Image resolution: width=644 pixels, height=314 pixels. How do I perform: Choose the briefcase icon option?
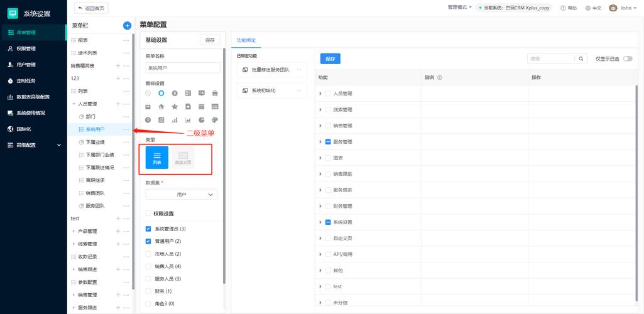pos(215,94)
